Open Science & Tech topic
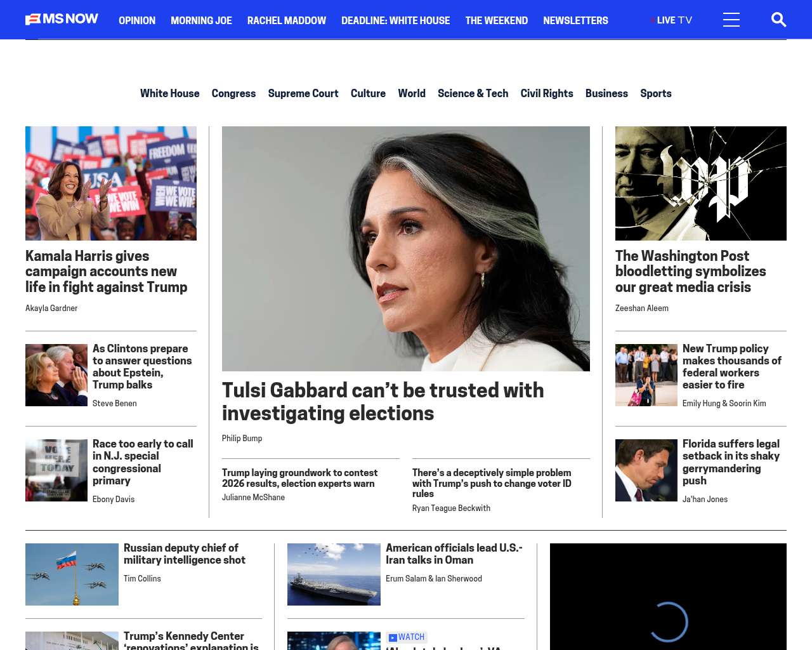This screenshot has width=812, height=650. 473,93
